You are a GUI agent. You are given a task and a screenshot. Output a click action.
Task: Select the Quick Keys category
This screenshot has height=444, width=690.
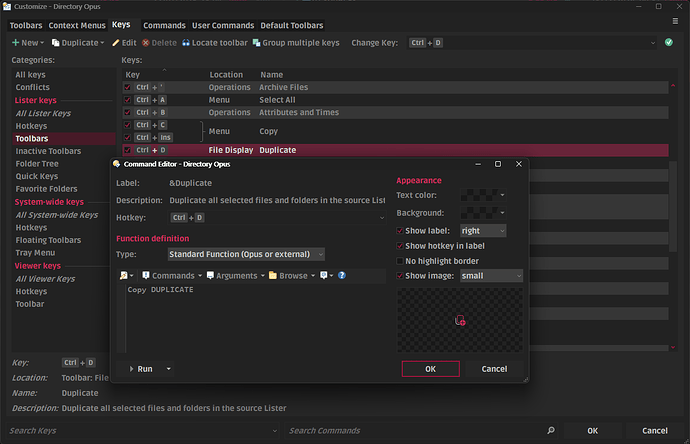tap(37, 176)
